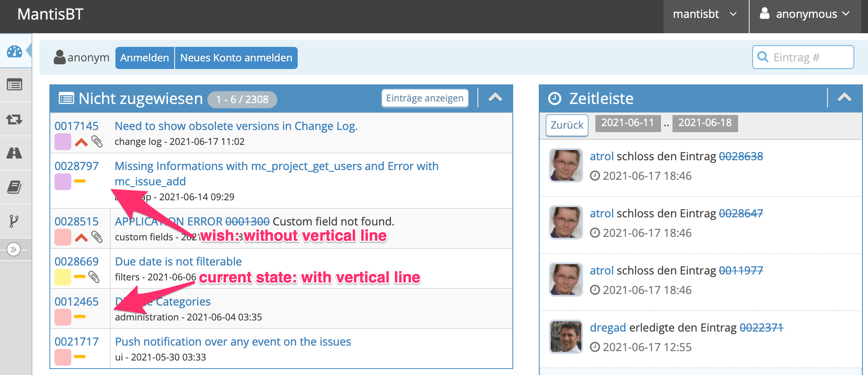Click the Anmelden button
Image resolution: width=868 pixels, height=375 pixels.
144,58
